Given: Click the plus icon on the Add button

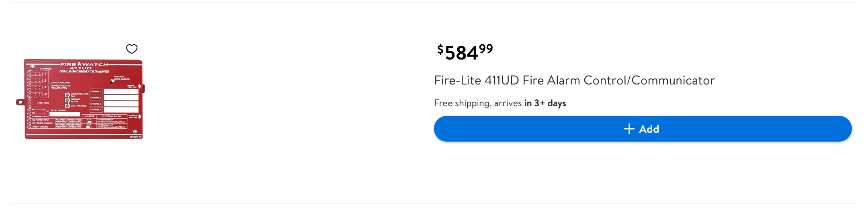Looking at the screenshot, I should 629,129.
